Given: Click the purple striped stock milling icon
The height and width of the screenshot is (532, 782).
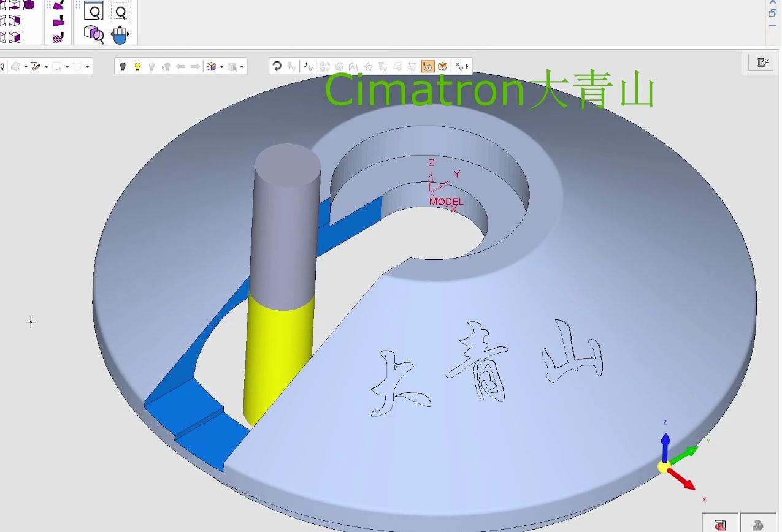Looking at the screenshot, I should (58, 37).
